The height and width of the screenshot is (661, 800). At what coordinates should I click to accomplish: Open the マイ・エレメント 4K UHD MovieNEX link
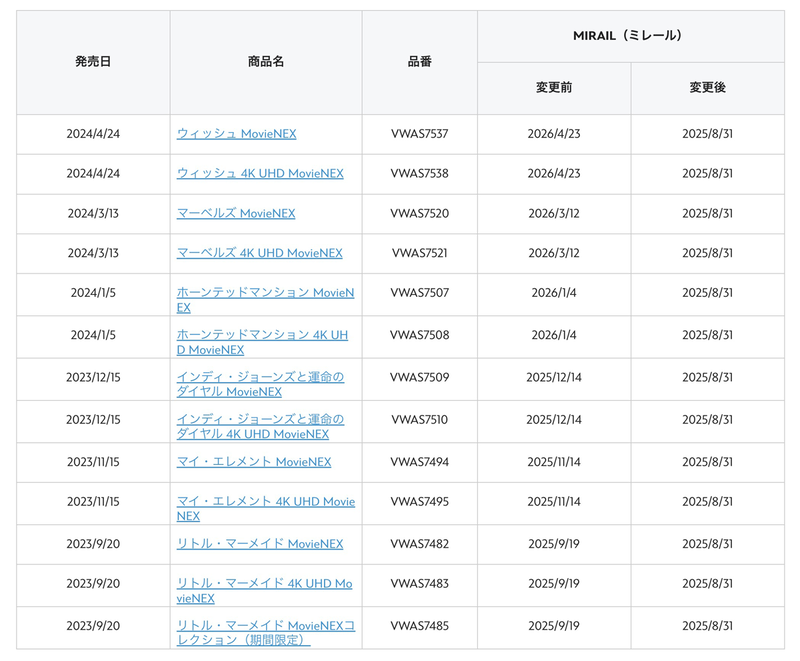click(266, 509)
